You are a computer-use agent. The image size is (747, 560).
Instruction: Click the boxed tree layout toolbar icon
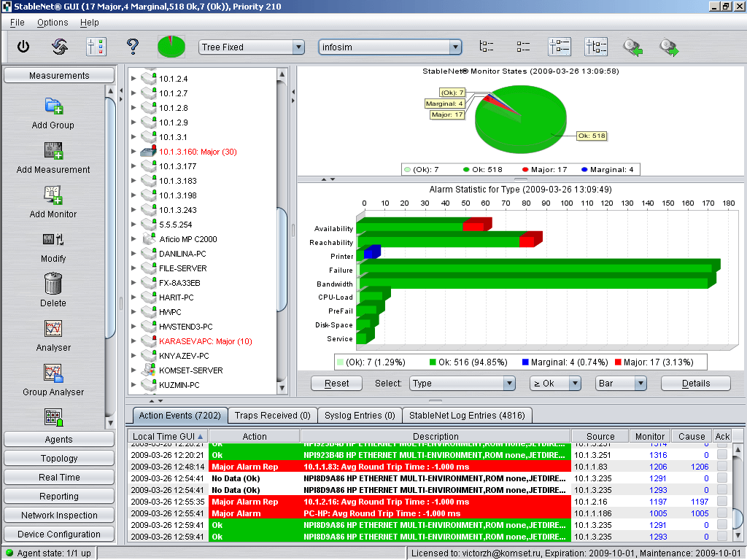click(560, 47)
